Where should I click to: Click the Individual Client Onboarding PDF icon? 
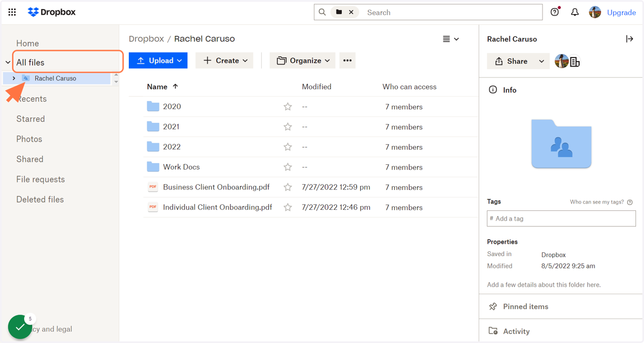(153, 207)
